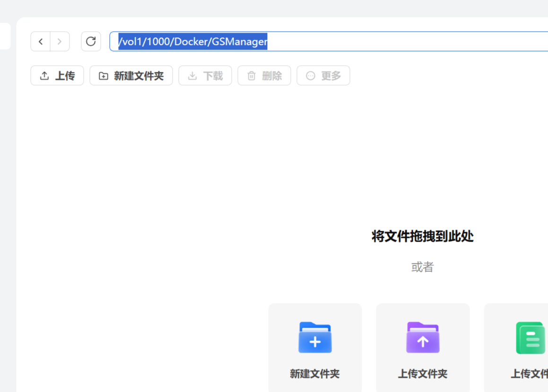This screenshot has width=548, height=392.
Task: Click the disabled 删除 button
Action: [264, 75]
